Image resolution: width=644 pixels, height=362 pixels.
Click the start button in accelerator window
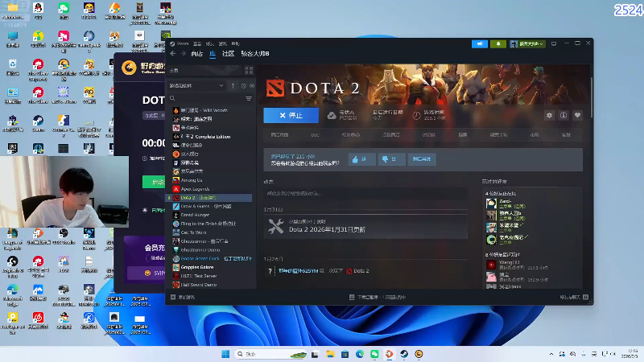[154, 182]
